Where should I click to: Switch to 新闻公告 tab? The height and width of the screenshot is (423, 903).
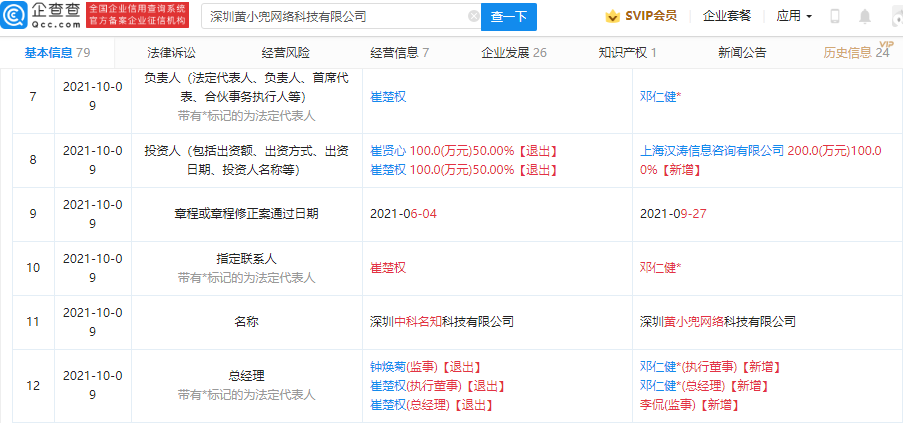[742, 53]
